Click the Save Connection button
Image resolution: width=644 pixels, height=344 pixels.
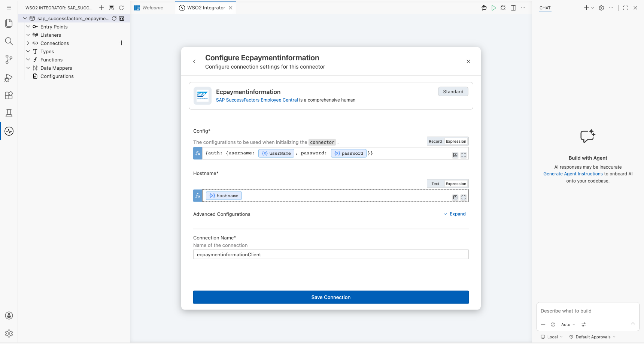[331, 297]
